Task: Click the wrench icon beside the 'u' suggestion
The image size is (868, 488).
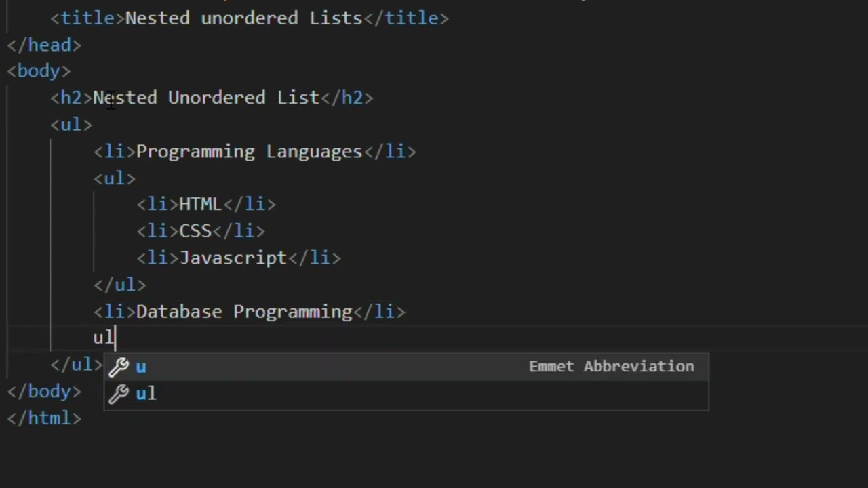Action: pos(119,367)
